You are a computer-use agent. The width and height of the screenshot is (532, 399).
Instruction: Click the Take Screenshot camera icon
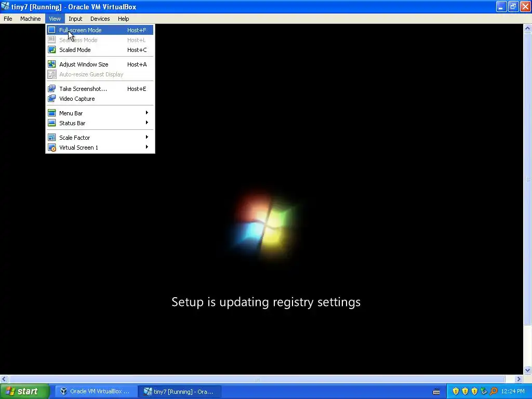pos(51,88)
